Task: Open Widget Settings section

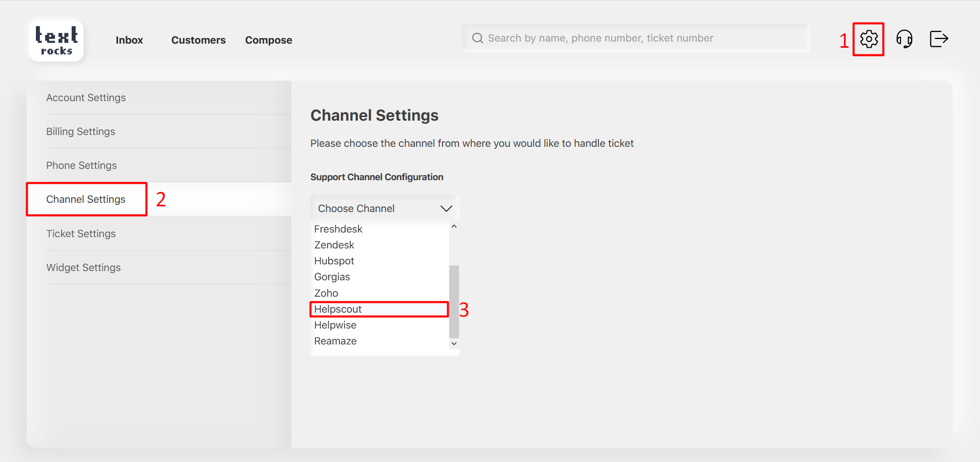Action: (x=84, y=267)
